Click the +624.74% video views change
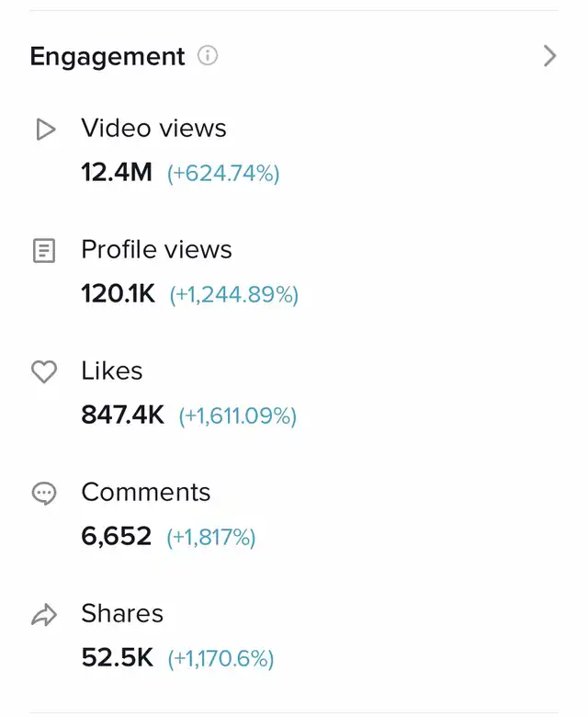The width and height of the screenshot is (588, 717). coord(223,174)
